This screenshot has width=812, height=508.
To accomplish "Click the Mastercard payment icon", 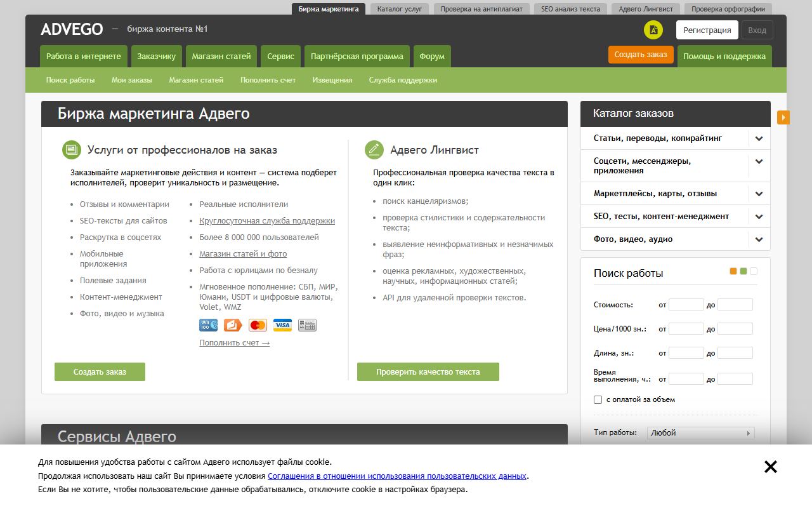I will tap(258, 325).
